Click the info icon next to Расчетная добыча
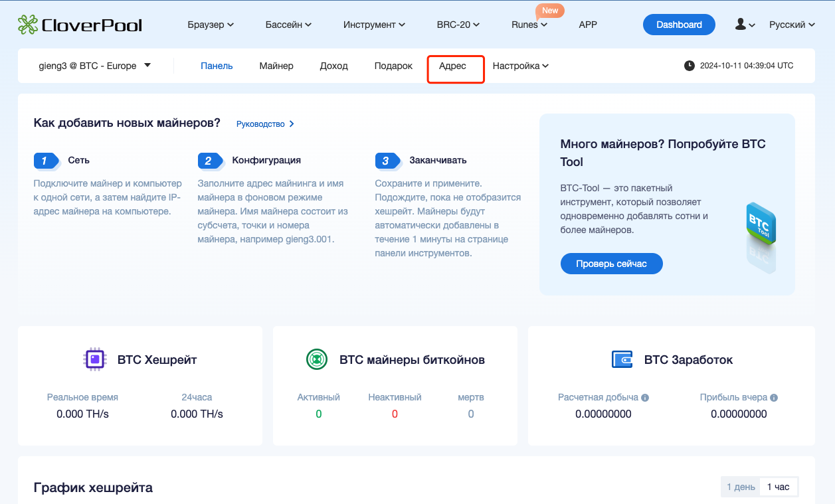Viewport: 835px width, 504px height. point(645,398)
